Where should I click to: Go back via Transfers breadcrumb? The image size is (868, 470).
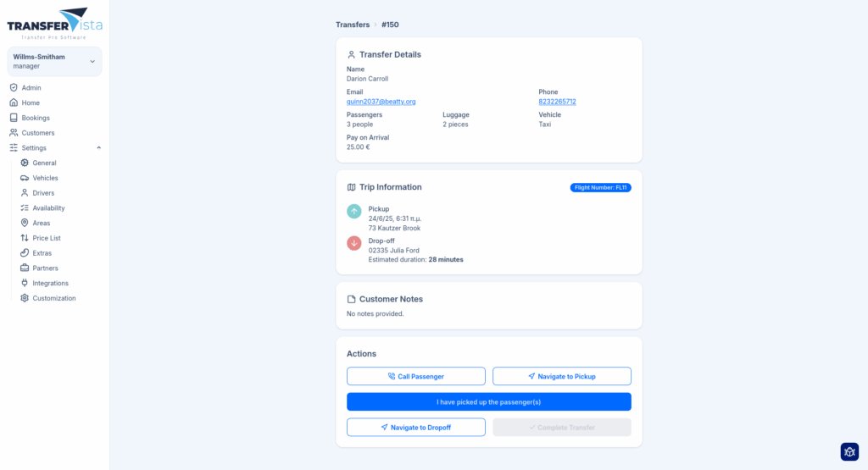click(x=353, y=25)
